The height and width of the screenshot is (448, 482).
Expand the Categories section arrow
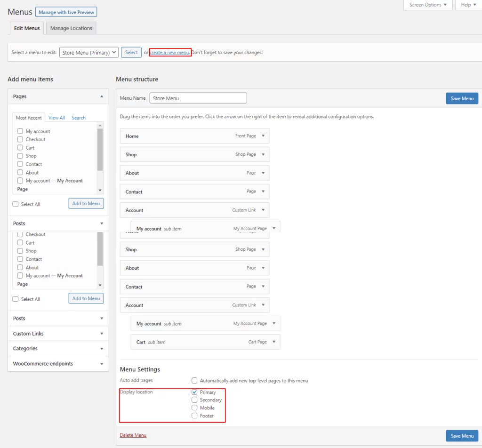[x=102, y=349]
